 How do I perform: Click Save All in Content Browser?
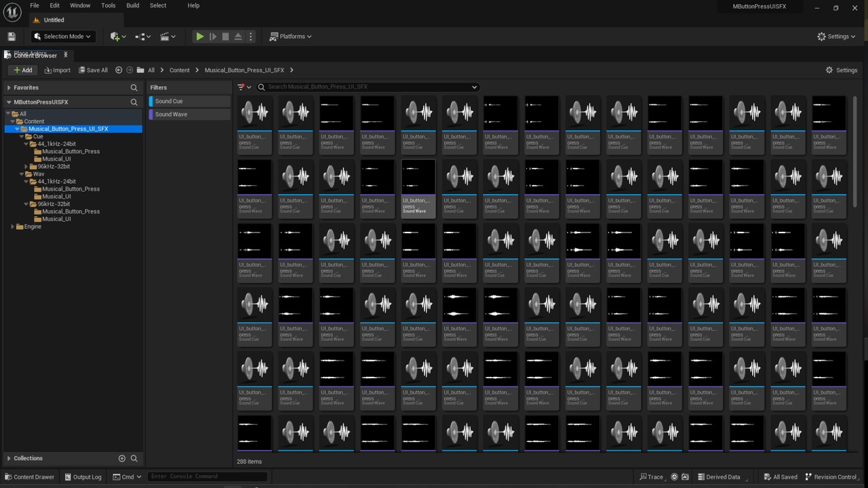click(x=93, y=70)
